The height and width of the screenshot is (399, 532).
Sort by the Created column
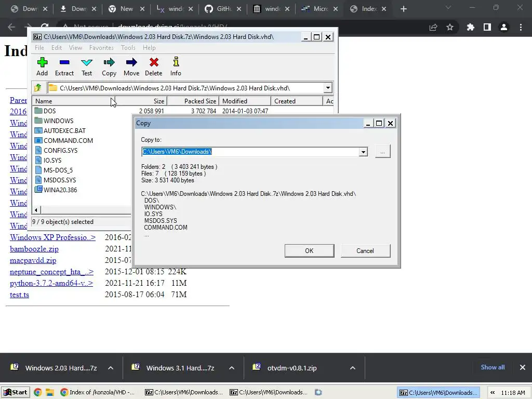[x=297, y=101]
